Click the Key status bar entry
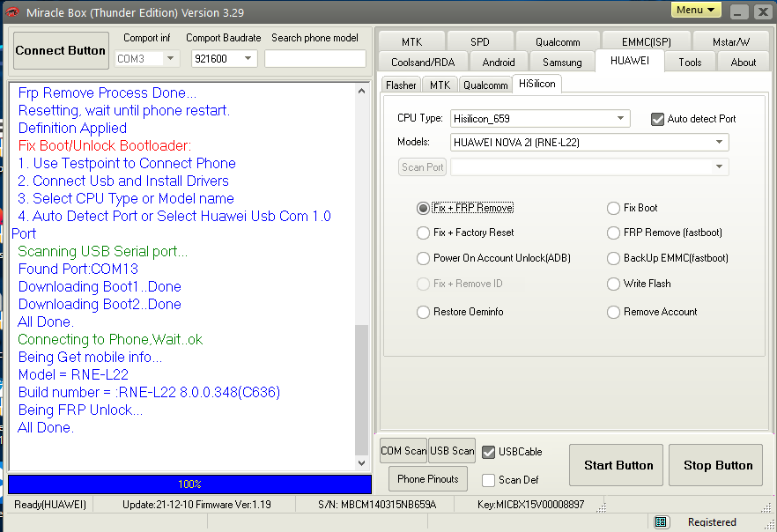777x532 pixels. point(530,505)
